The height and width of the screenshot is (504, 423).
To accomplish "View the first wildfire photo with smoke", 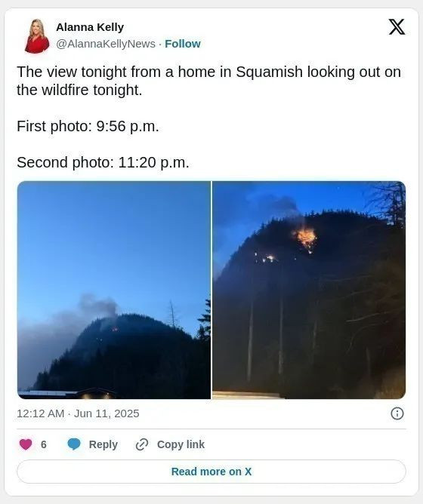I will pyautogui.click(x=114, y=290).
